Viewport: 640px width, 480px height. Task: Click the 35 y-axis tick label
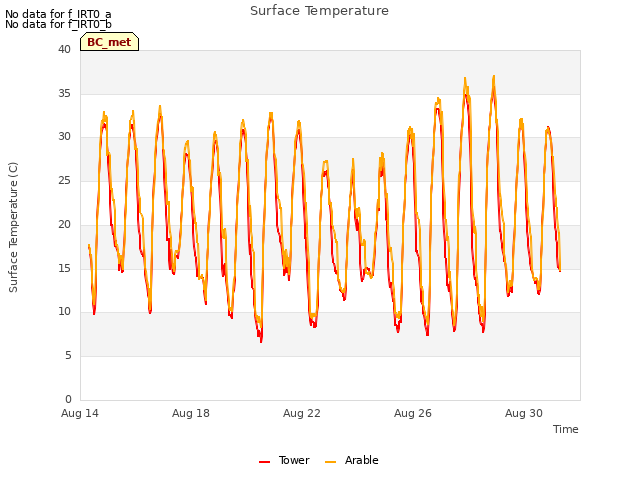(x=64, y=93)
